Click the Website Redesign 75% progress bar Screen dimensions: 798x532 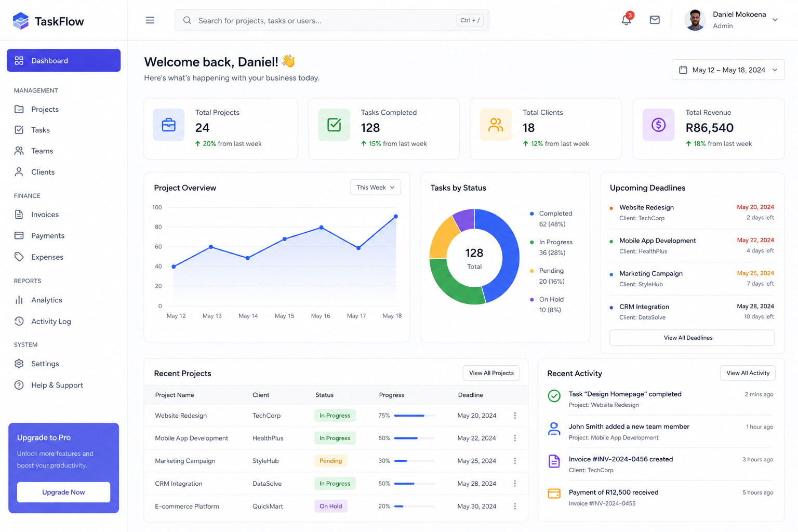(x=415, y=416)
